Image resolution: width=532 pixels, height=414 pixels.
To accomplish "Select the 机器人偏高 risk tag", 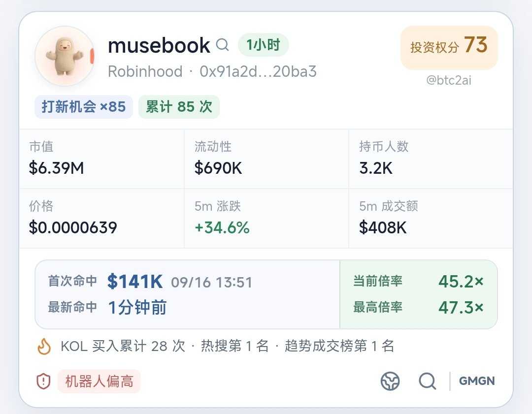I will coord(99,382).
